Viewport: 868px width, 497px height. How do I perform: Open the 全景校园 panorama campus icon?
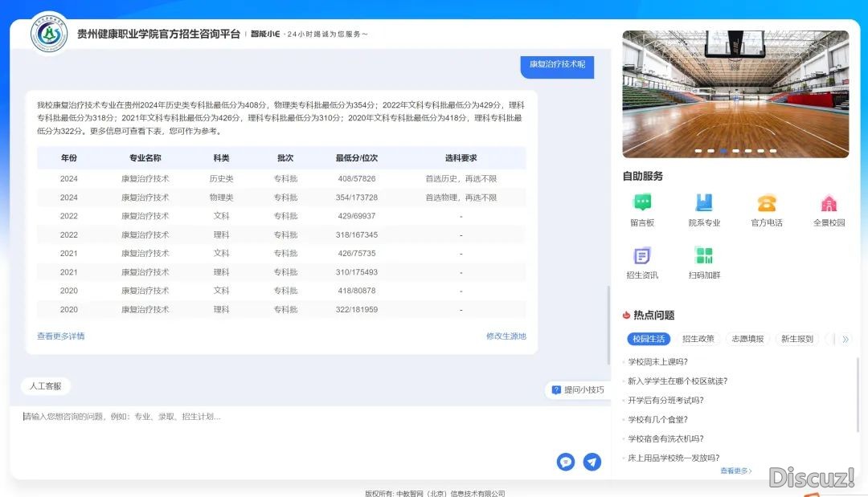coord(829,204)
